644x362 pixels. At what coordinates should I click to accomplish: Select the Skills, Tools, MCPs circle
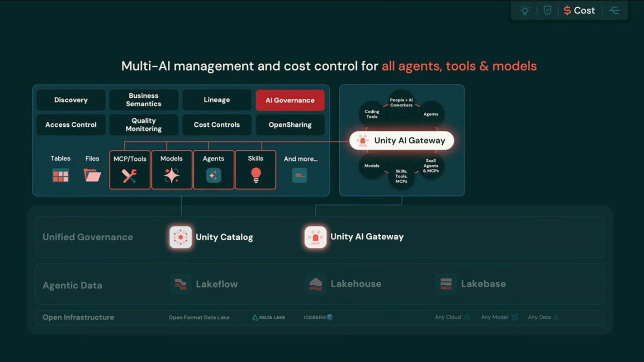(401, 176)
